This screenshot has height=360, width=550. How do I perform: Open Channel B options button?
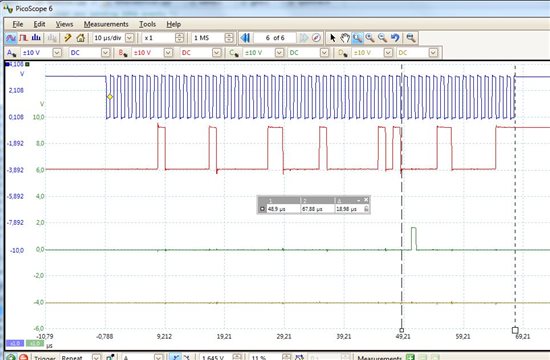[x=123, y=53]
